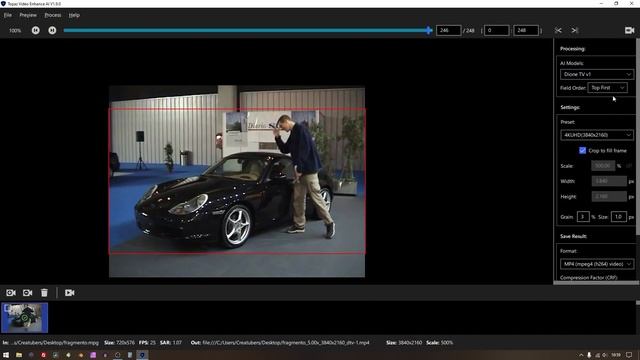Open the Format dropdown showing MP4 h264
Image resolution: width=640 pixels, height=360 pixels.
click(597, 264)
